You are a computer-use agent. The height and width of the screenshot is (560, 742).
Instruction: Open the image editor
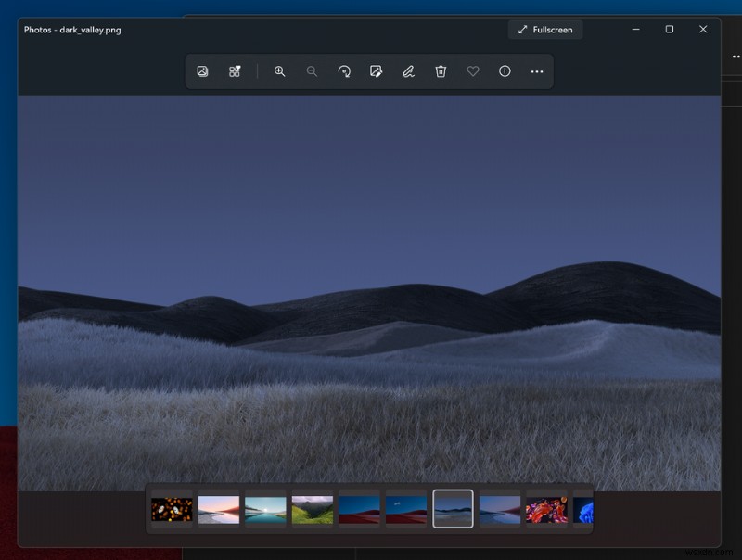(x=375, y=71)
